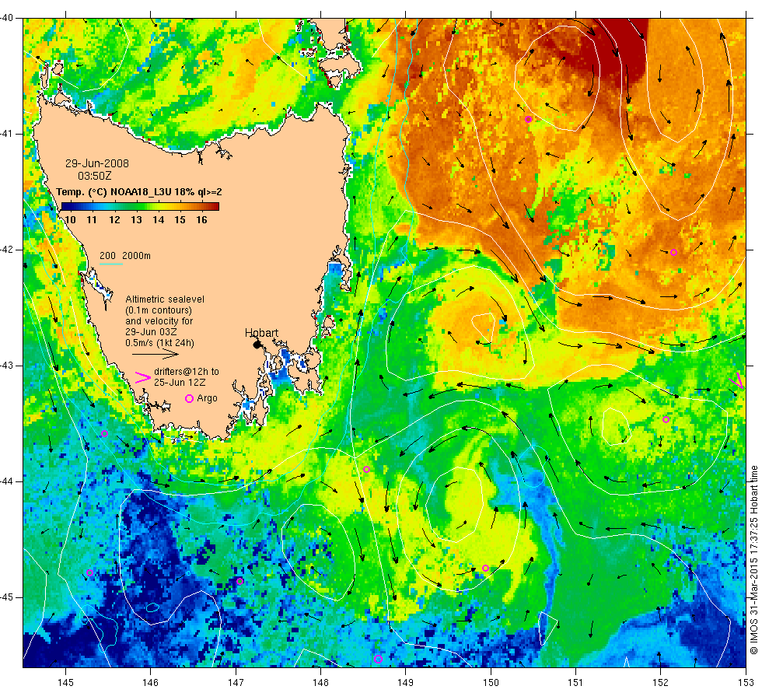Click the 'Temp. (°C) NOAA18_L3U 18% ql>=2' title

139,191
